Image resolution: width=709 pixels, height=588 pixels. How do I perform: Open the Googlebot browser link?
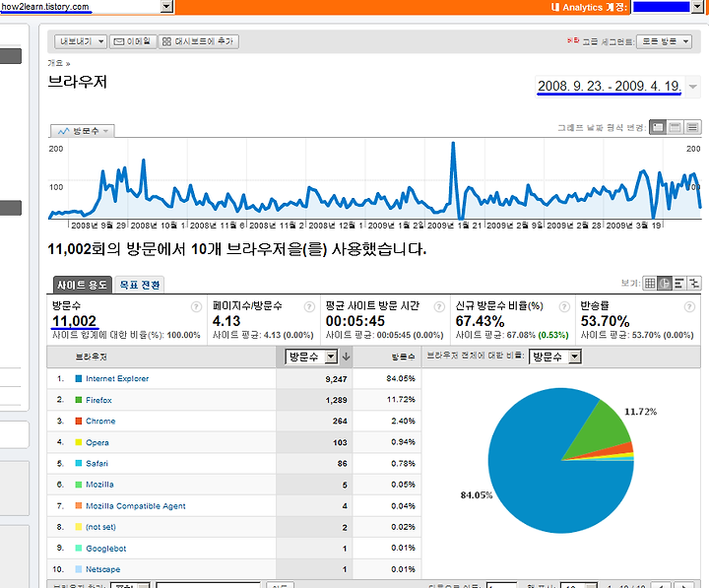(105, 549)
